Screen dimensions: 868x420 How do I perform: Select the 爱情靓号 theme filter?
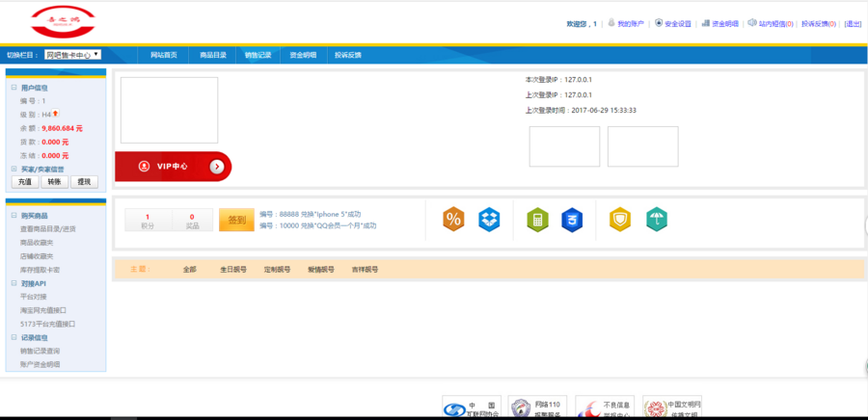tap(321, 270)
